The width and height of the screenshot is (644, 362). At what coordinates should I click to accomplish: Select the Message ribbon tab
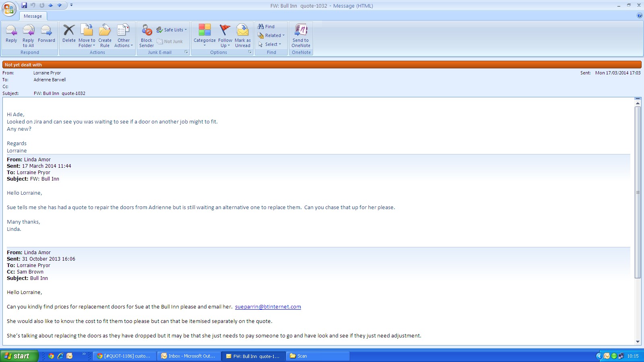click(33, 16)
